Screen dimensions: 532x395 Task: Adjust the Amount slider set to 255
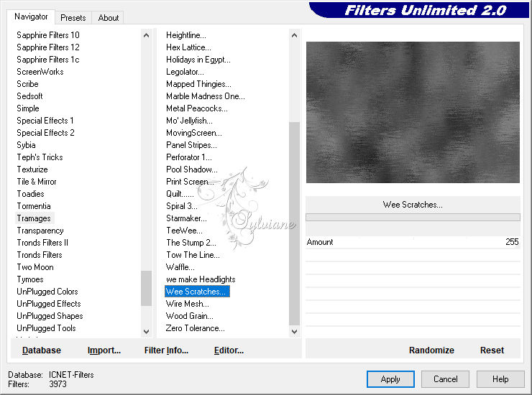(413, 242)
